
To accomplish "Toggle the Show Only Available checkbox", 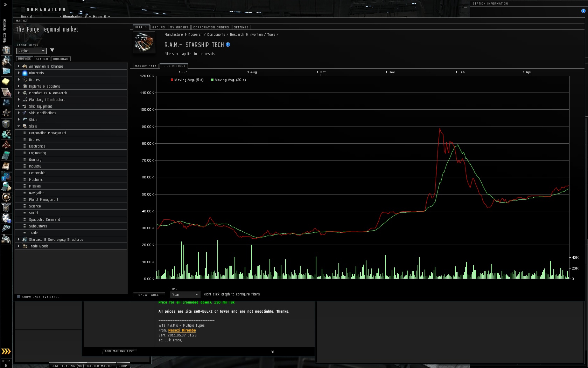I will (19, 297).
